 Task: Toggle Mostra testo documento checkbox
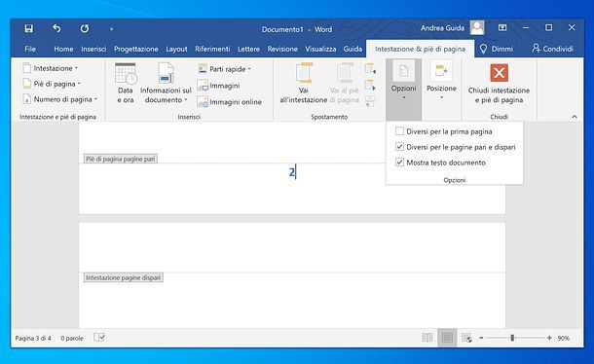(x=399, y=163)
